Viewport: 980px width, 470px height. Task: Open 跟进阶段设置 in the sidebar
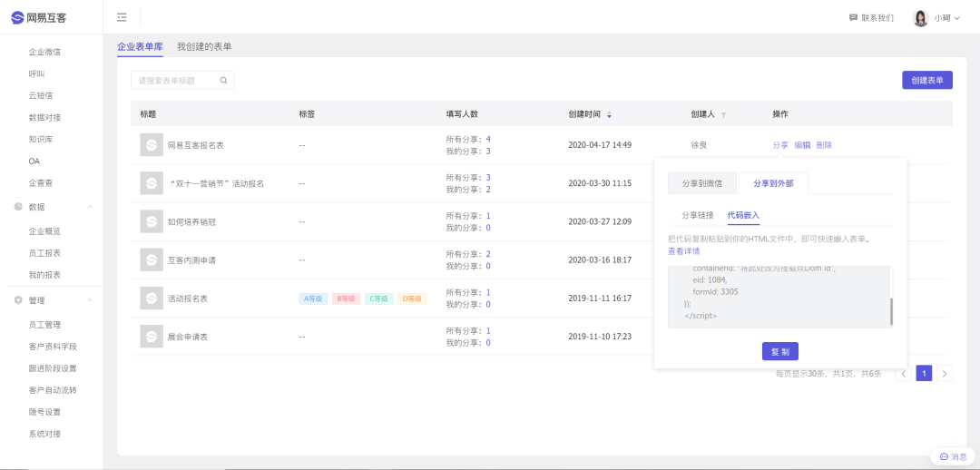tap(53, 368)
